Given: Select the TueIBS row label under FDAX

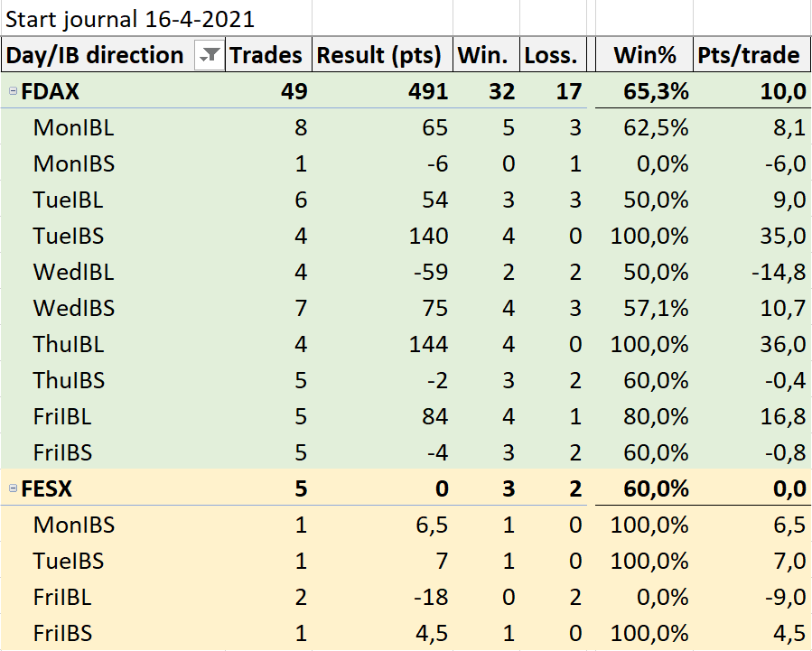Looking at the screenshot, I should 69,236.
